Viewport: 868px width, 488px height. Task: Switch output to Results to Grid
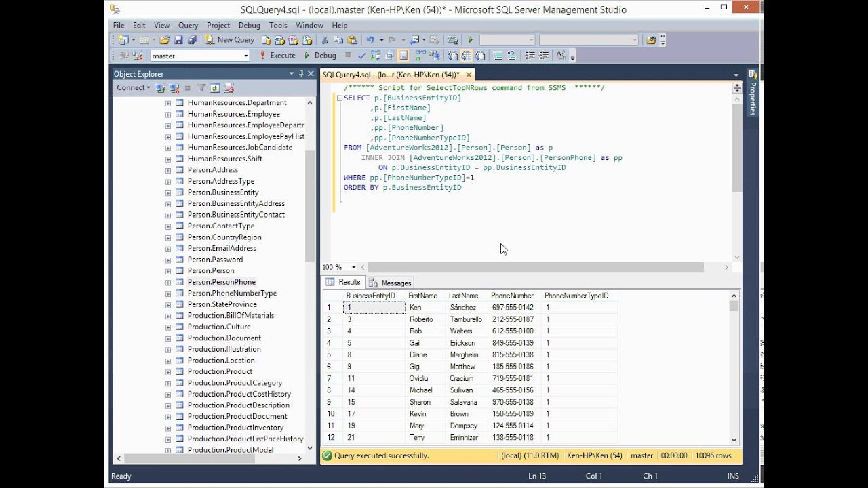pos(467,56)
